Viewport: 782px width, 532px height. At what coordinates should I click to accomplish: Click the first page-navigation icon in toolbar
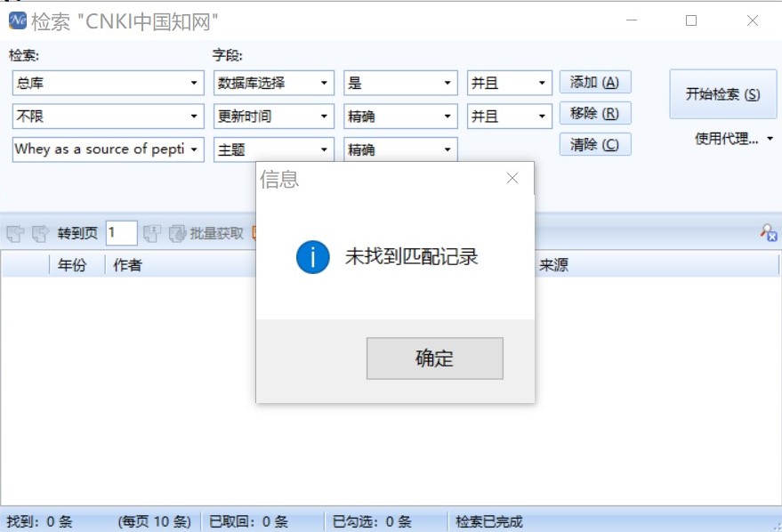click(x=15, y=233)
